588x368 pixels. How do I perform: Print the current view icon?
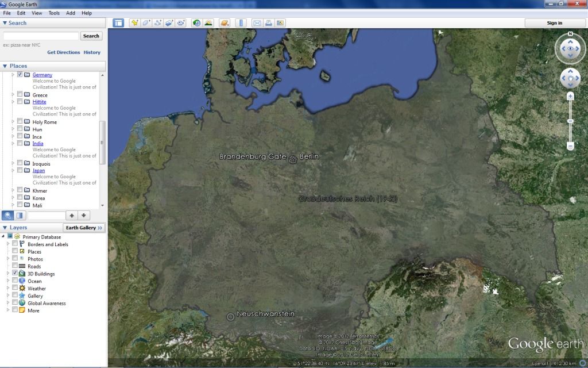[269, 23]
